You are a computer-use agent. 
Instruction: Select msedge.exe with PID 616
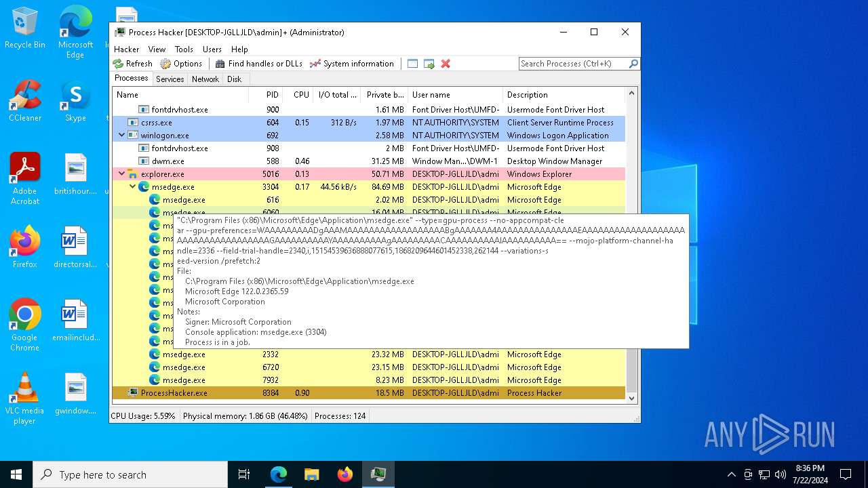368,200
